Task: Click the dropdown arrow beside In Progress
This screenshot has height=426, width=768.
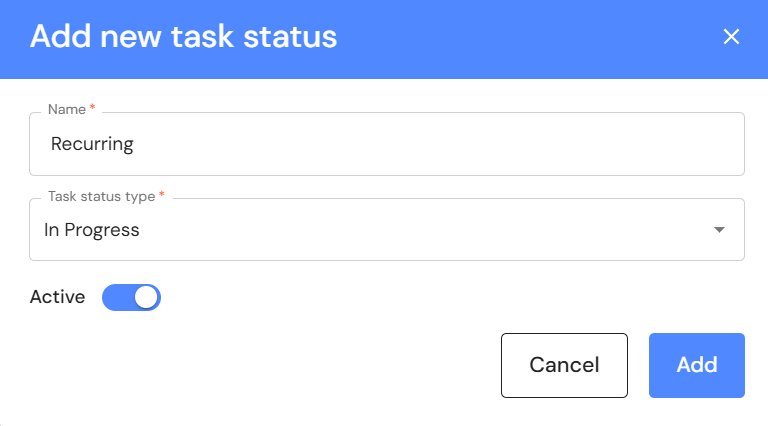Action: [x=719, y=230]
